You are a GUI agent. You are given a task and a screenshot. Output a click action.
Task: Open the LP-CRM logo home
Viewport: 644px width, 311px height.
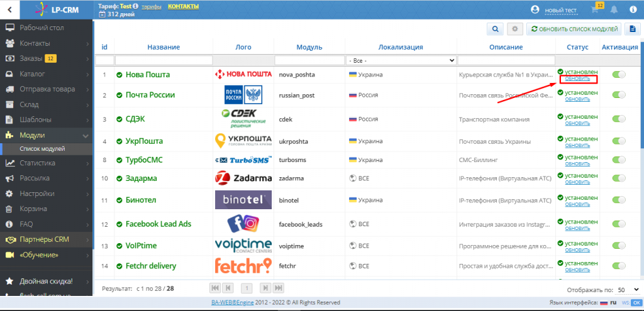point(55,9)
